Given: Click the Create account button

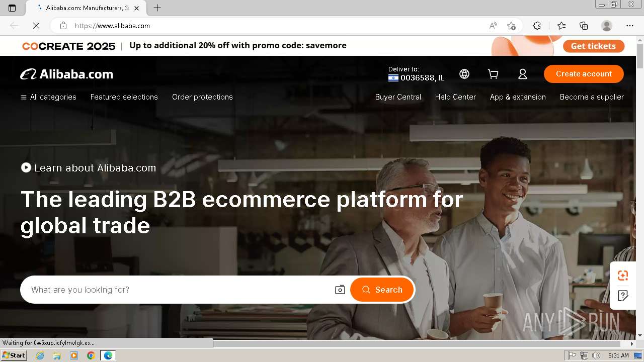Looking at the screenshot, I should 584,74.
